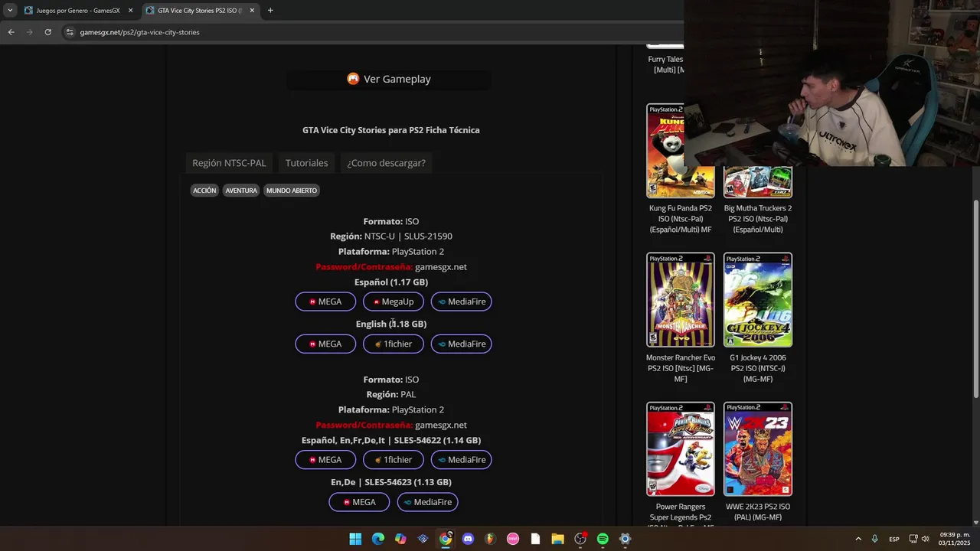Close the Juegos por Genero tab
This screenshot has height=551, width=980.
coord(130,11)
